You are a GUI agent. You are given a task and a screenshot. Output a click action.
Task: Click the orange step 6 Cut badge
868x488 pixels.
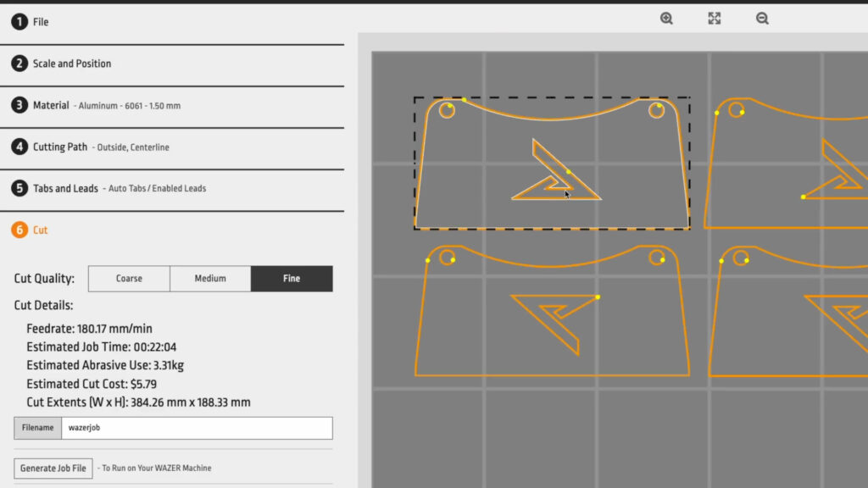pos(19,230)
